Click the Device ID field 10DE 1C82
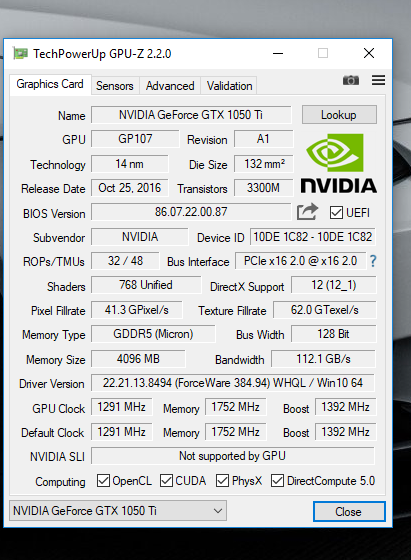Image resolution: width=411 pixels, height=560 pixels. pos(312,237)
